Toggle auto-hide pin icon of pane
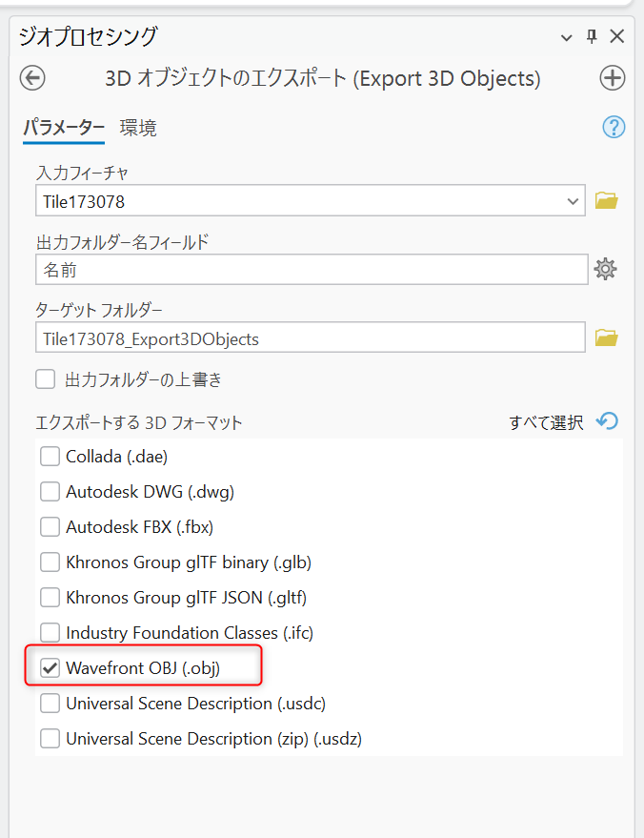The height and width of the screenshot is (838, 644). [592, 37]
